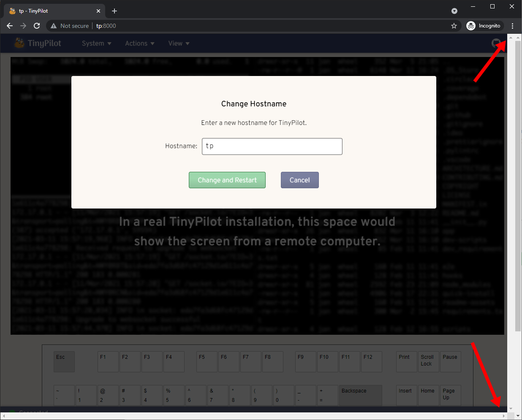Cancel the Change Hostname dialog
Screen dimensions: 522x420
[300, 180]
